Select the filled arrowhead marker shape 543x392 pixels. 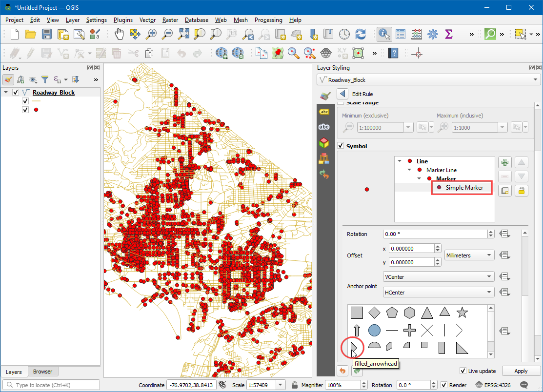[355, 347]
